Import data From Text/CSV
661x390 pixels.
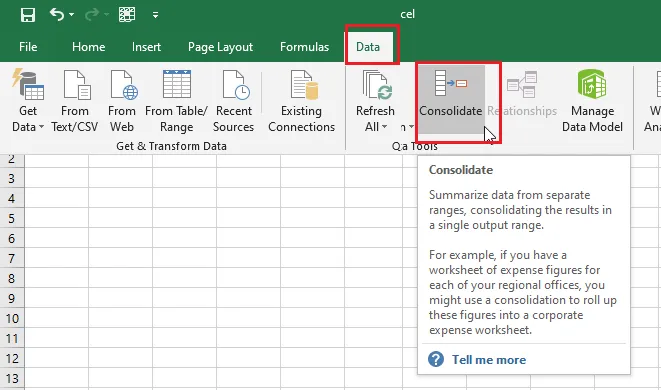pyautogui.click(x=75, y=101)
